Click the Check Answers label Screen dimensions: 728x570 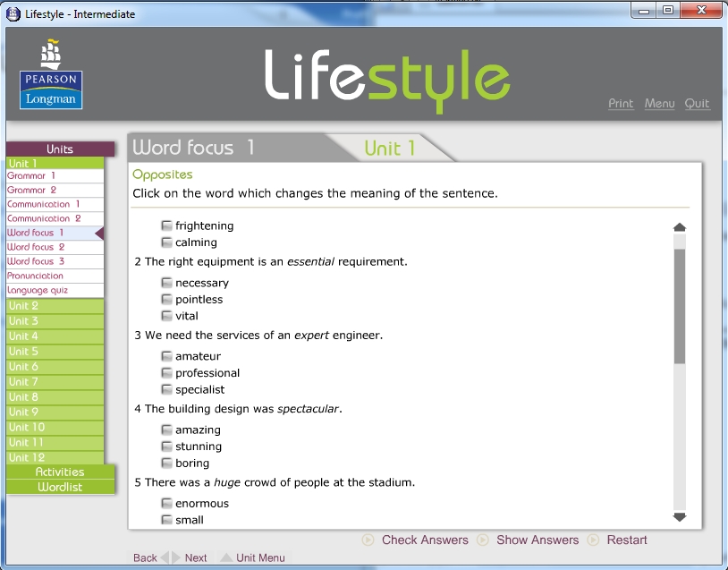coord(425,540)
